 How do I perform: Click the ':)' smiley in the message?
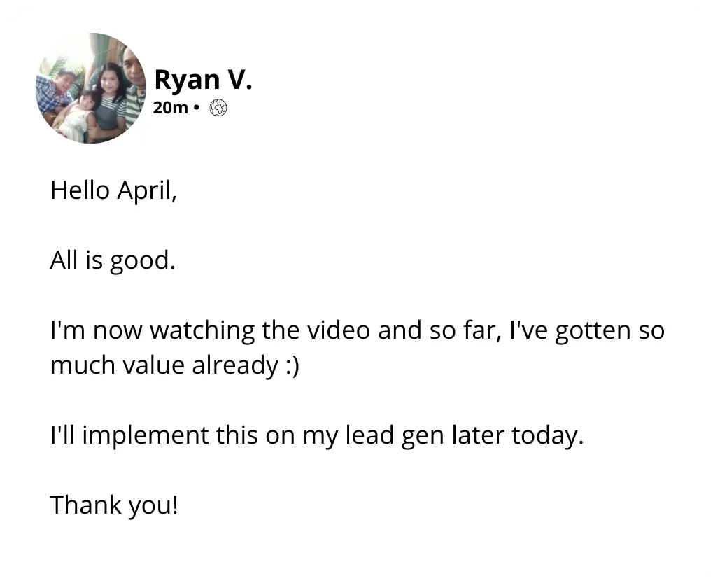pos(292,365)
